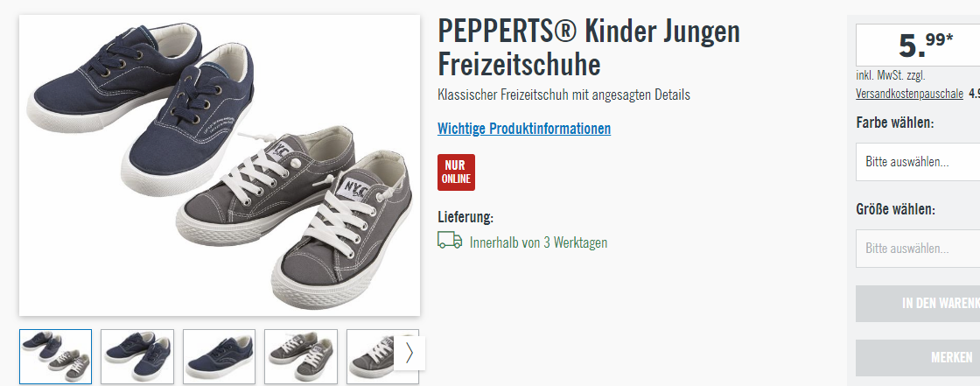Click the Lieferung label
Screen dimensions: 980x386
(x=465, y=217)
